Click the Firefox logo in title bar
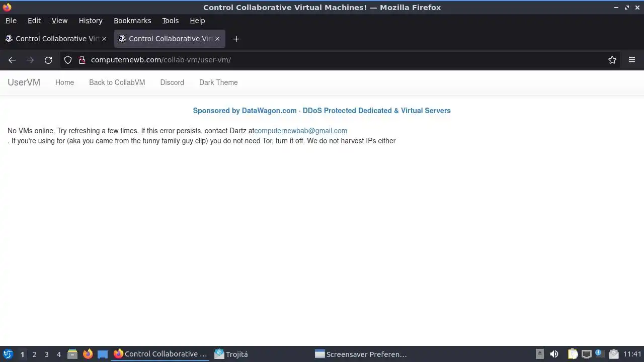The height and width of the screenshot is (362, 644). tap(7, 8)
